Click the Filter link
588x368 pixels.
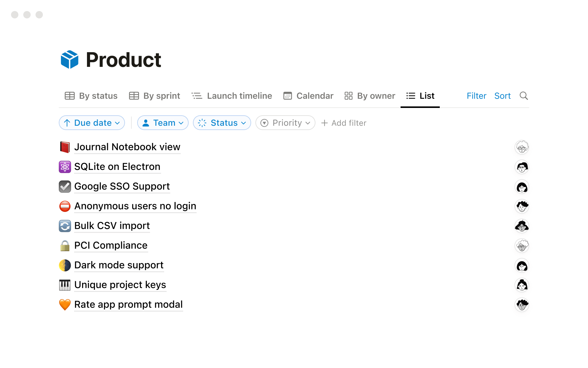click(x=476, y=96)
